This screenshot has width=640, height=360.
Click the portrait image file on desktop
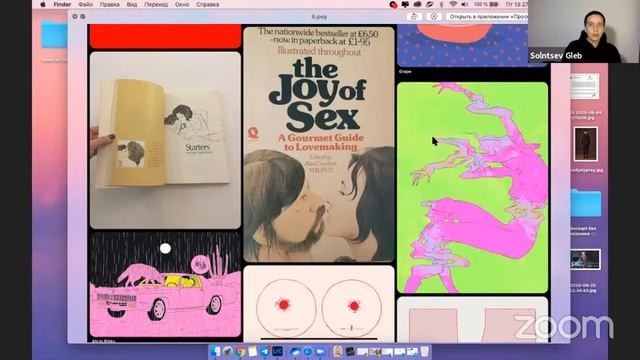(586, 144)
